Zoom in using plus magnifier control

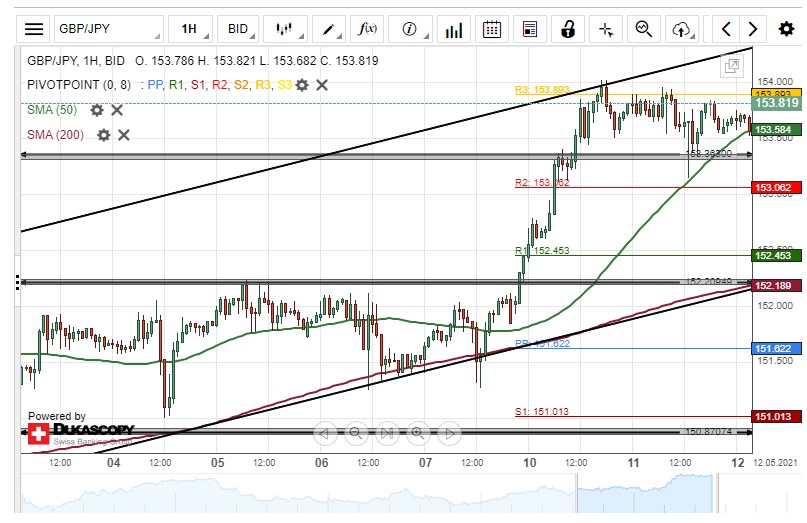point(418,433)
